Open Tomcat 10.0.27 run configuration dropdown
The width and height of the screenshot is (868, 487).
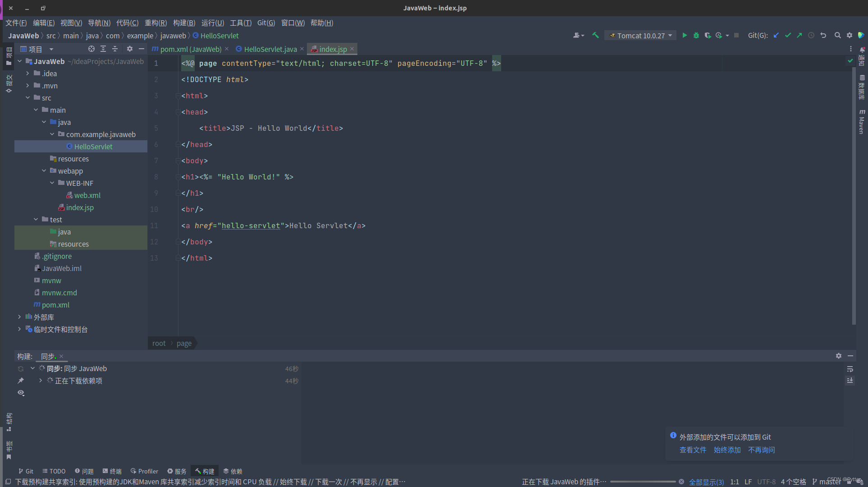(640, 36)
